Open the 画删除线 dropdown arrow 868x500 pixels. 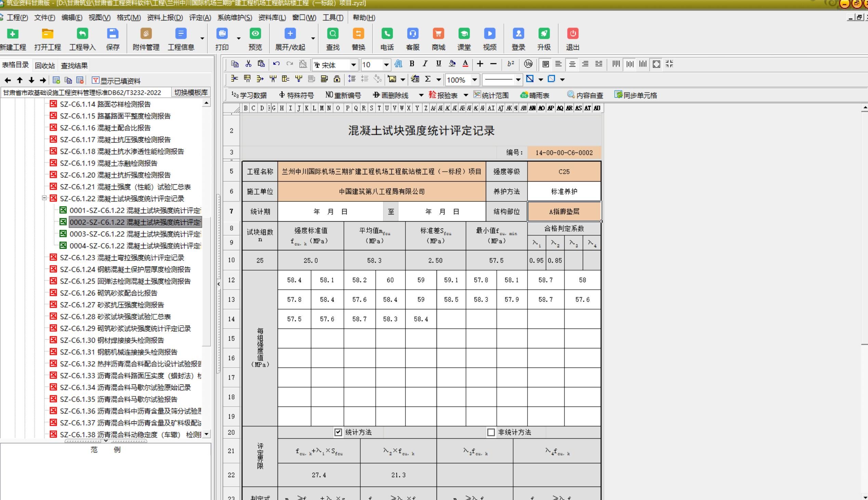421,95
